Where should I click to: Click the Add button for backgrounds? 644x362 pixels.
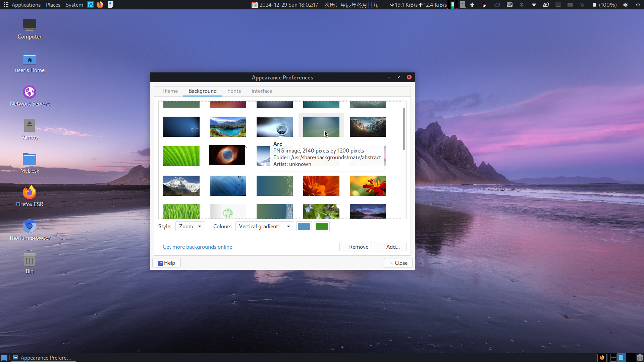point(390,247)
